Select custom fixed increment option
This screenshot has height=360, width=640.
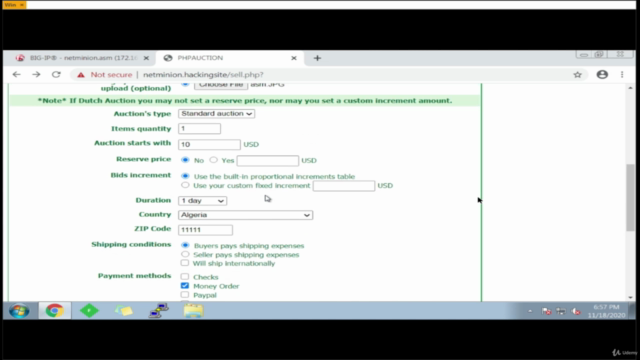[x=185, y=185]
